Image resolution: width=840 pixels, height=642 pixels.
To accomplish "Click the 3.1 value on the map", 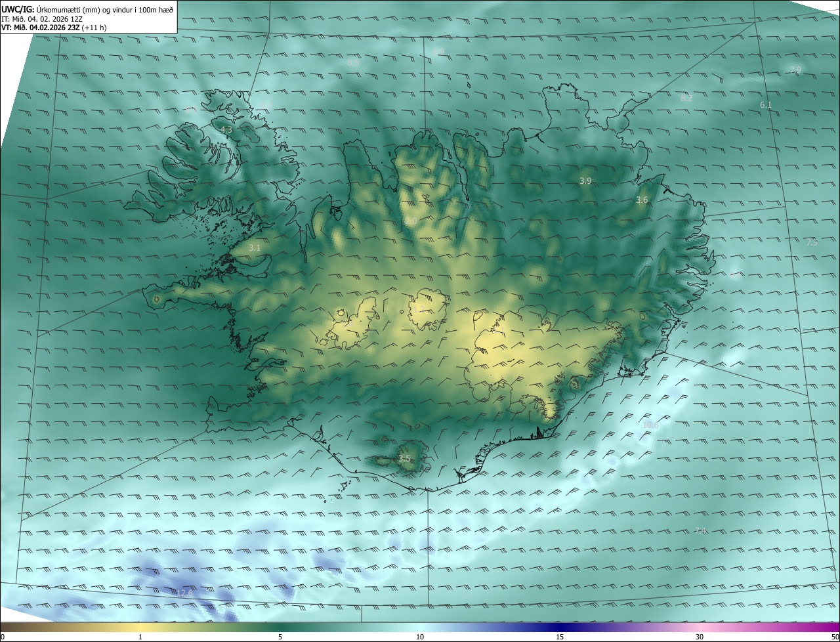I will tap(255, 248).
